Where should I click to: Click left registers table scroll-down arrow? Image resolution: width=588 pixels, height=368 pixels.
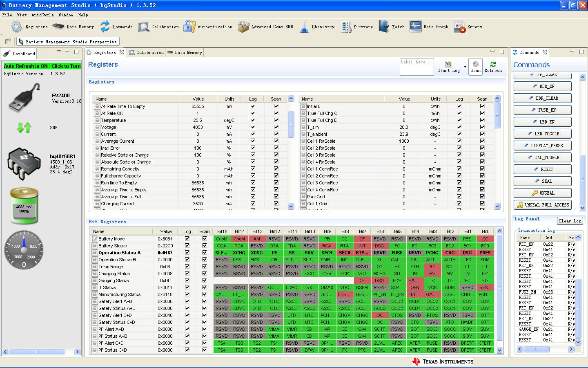click(291, 206)
